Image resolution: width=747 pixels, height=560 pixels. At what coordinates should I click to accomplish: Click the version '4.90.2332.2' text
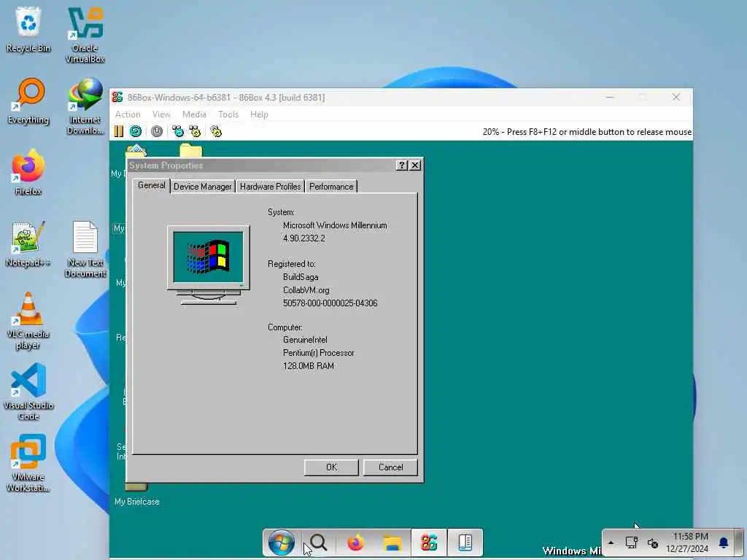click(x=304, y=238)
